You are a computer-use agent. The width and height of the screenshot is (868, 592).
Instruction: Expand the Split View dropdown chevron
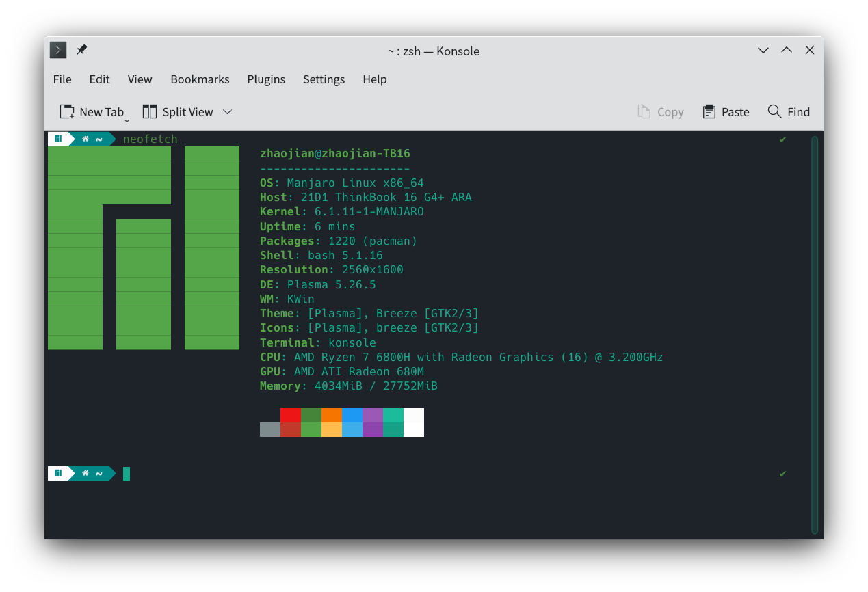228,111
